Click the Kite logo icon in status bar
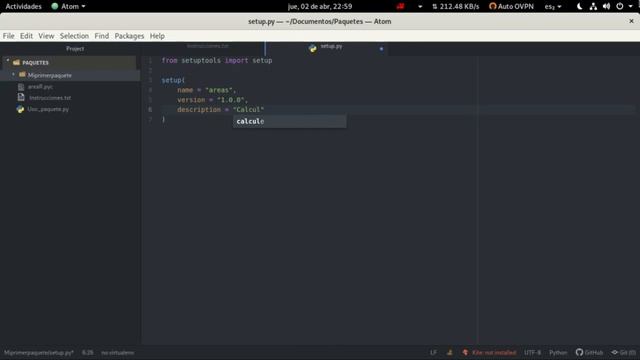Viewport: 640px width, 360px height. pyautogui.click(x=465, y=353)
